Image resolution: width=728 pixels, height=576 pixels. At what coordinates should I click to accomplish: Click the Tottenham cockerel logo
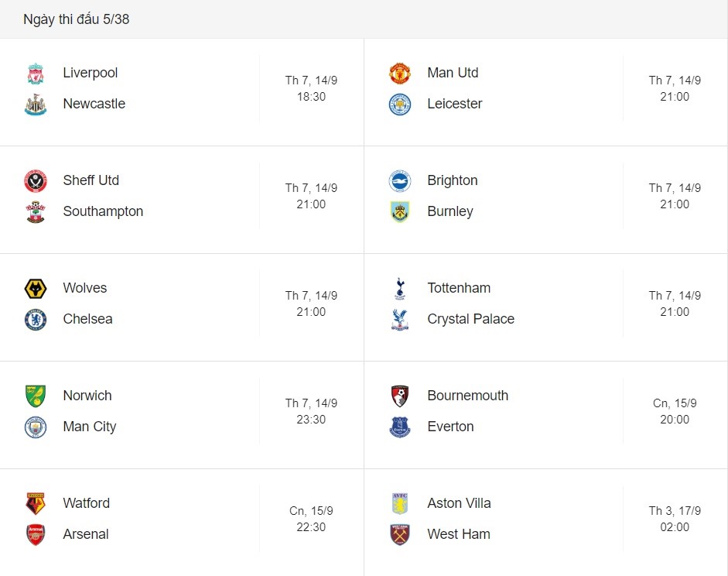pos(400,289)
